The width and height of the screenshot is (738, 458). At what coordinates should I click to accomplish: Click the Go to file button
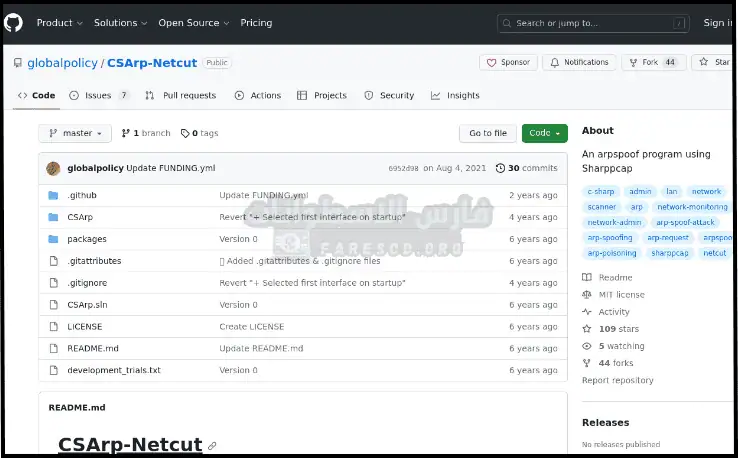click(x=488, y=133)
